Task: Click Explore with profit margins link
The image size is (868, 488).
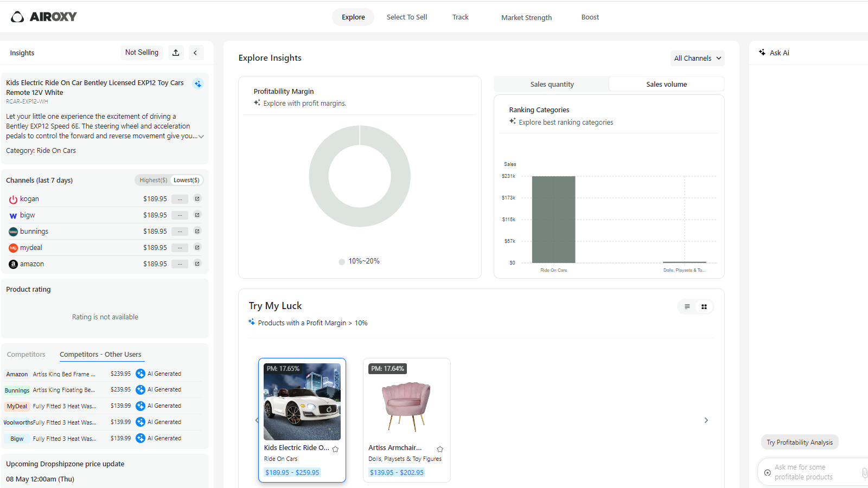Action: pyautogui.click(x=305, y=104)
